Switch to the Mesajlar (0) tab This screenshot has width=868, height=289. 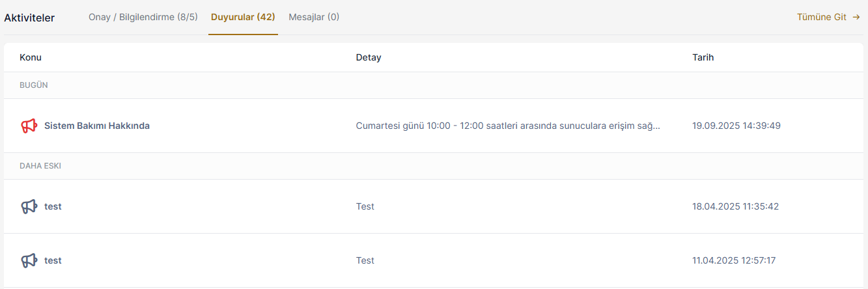tap(314, 17)
